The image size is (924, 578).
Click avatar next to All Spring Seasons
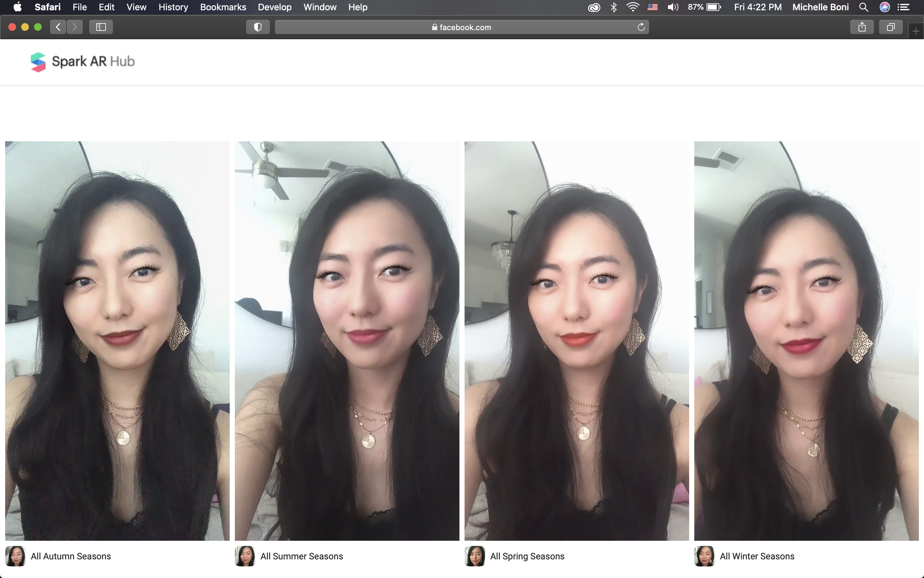click(x=475, y=556)
